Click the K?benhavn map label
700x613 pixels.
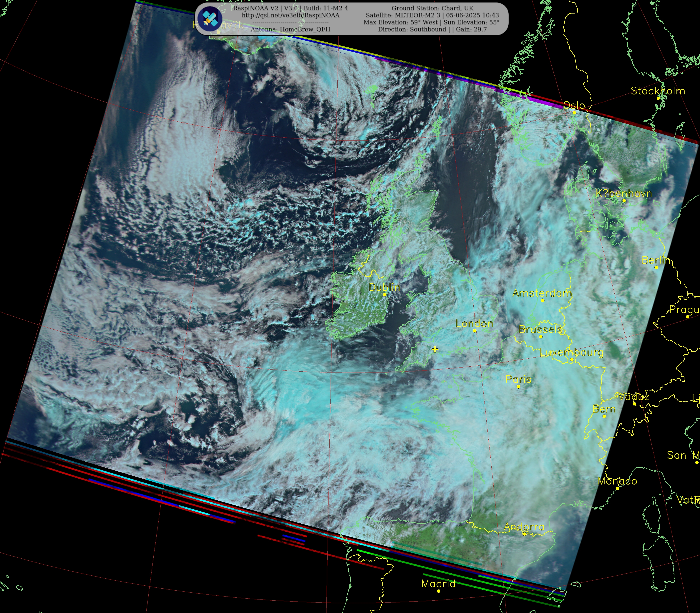(624, 194)
